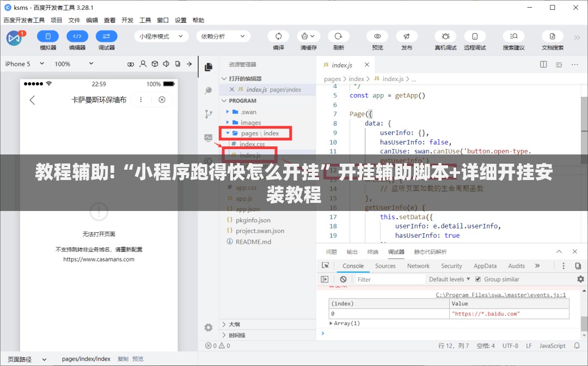This screenshot has height=366, width=588.
Task: Toggle the 模拟器 simulator panel button
Action: click(47, 36)
